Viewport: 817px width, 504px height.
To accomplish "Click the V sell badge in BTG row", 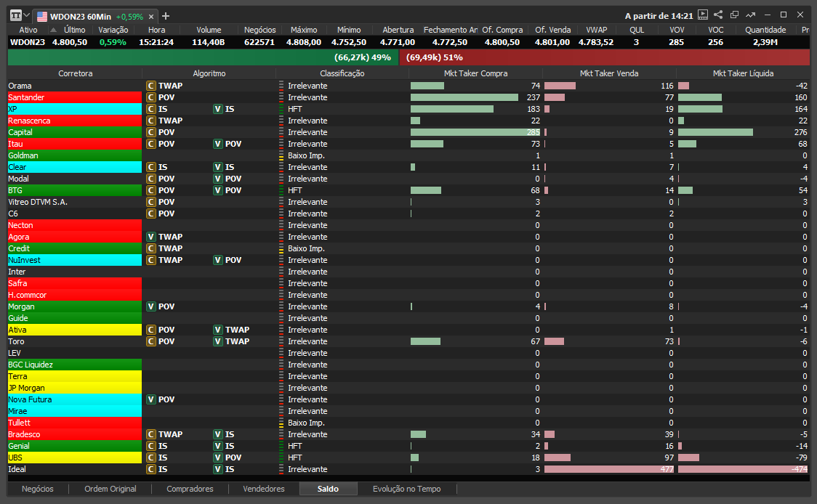I will 218,190.
